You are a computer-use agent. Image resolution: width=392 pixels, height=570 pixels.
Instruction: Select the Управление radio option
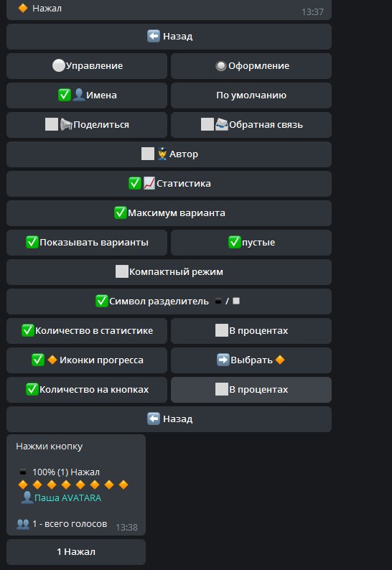tap(87, 66)
